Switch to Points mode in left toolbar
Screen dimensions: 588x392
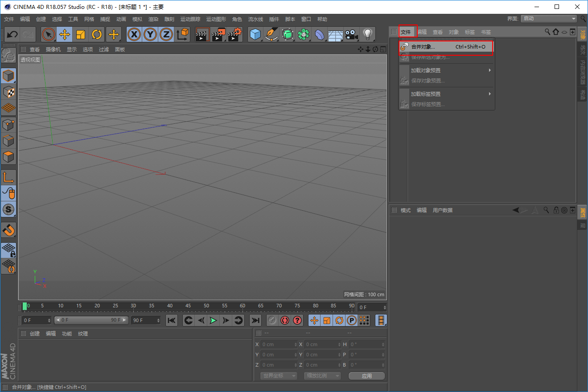click(8, 124)
